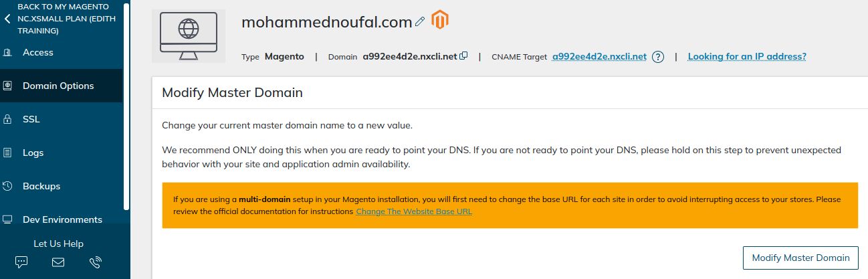Open the Access menu item
This screenshot has height=279, width=868.
tap(37, 52)
